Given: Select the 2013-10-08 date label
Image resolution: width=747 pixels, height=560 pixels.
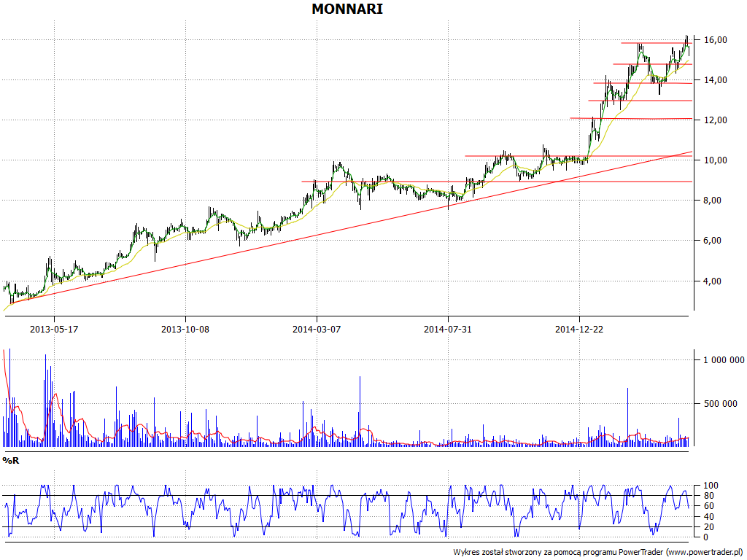Looking at the screenshot, I should [185, 329].
